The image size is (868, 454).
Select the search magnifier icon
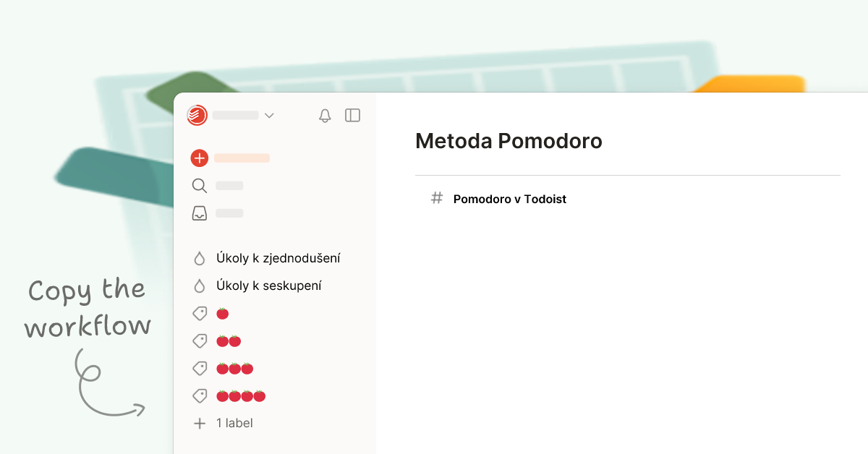coord(199,185)
